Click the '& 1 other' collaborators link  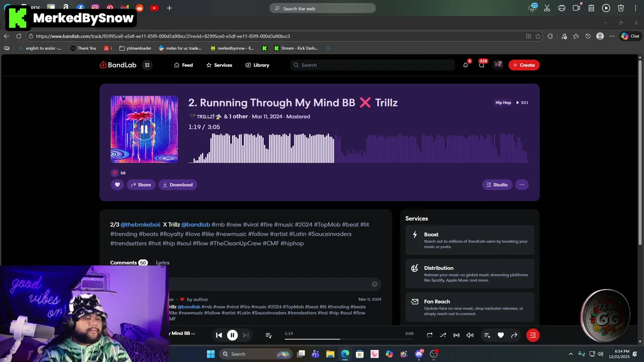236,116
